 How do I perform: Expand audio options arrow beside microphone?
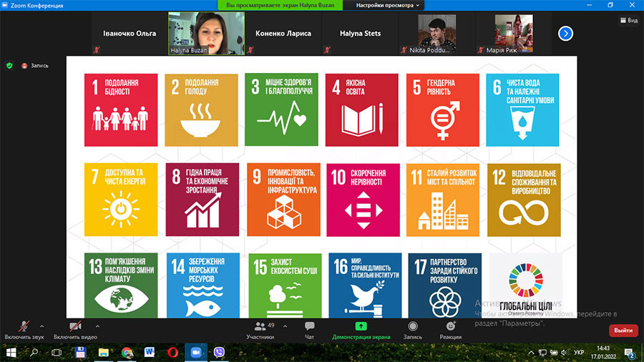42,326
